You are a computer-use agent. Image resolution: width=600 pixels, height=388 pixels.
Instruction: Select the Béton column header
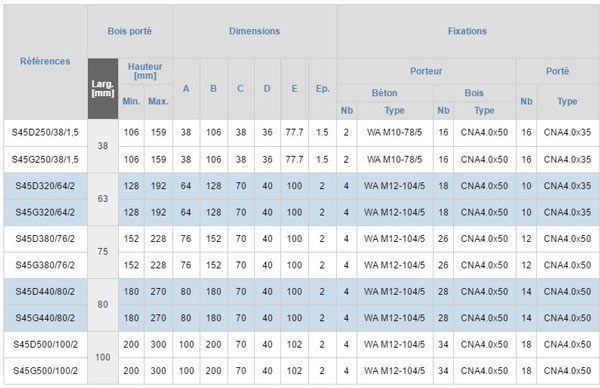pyautogui.click(x=385, y=93)
